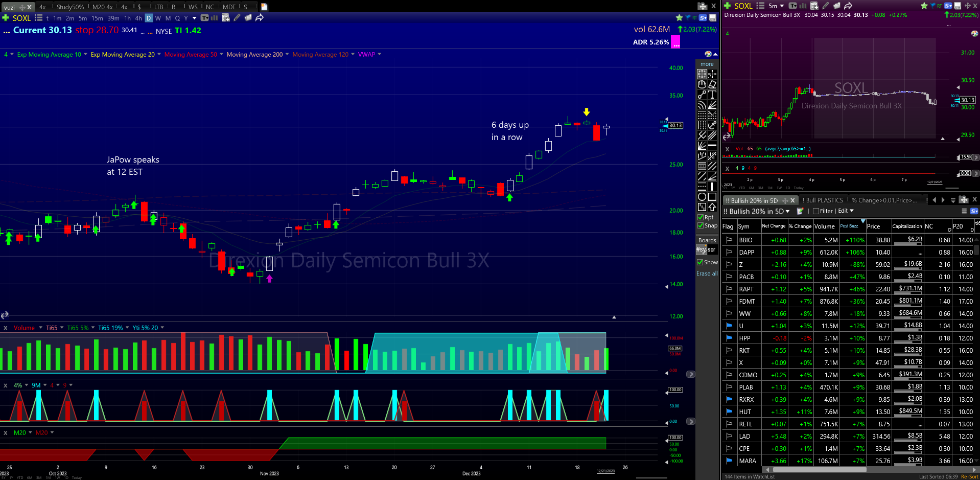The height and width of the screenshot is (480, 980).
Task: Click the Erase all link
Action: 707,273
